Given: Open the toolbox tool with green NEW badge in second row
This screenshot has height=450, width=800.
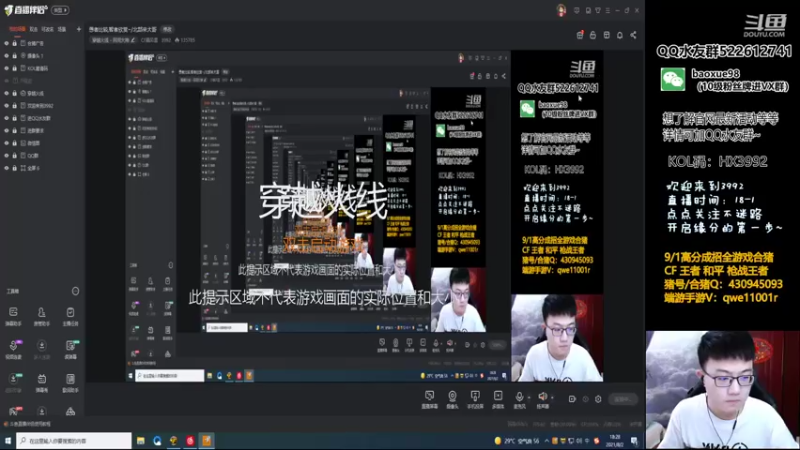Looking at the screenshot, I should point(70,349).
